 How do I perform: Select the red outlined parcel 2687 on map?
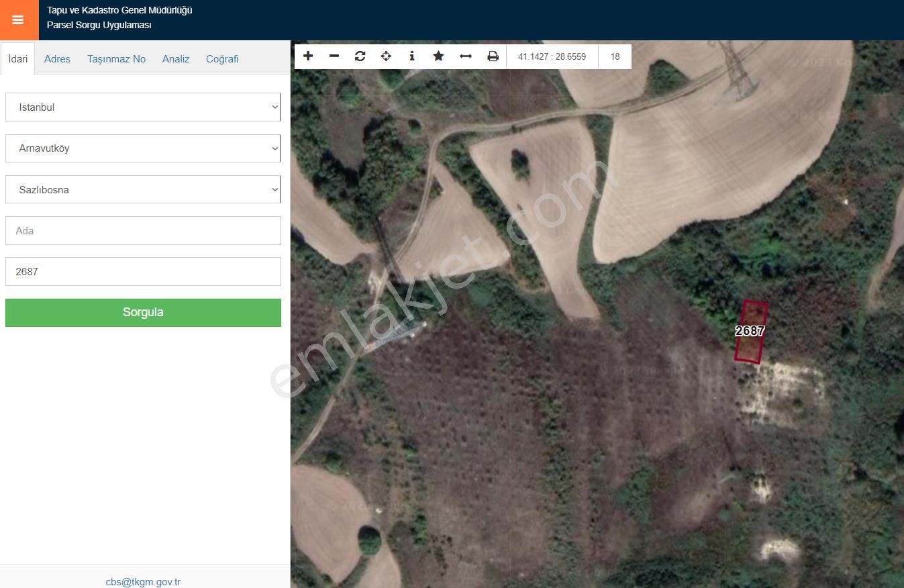pyautogui.click(x=752, y=332)
